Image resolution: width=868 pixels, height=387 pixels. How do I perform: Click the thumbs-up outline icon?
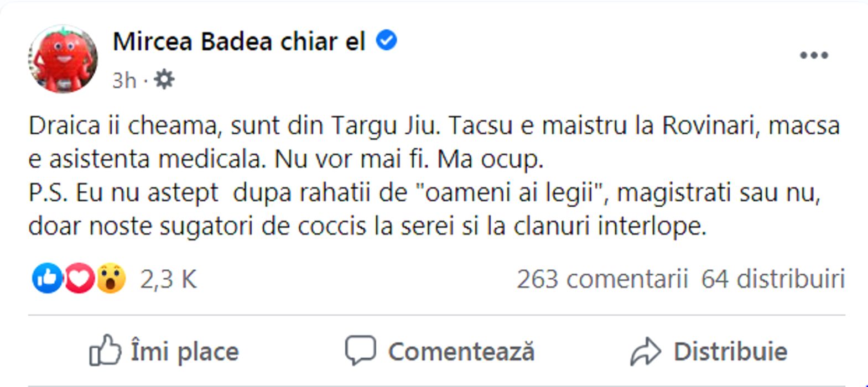point(105,351)
